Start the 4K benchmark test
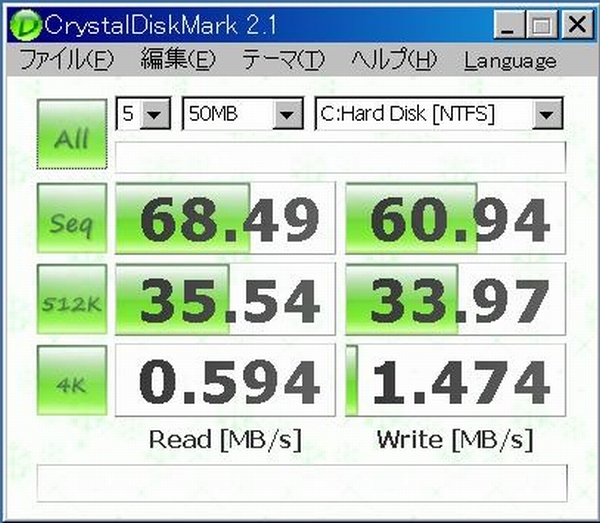This screenshot has height=523, width=600. pos(72,380)
